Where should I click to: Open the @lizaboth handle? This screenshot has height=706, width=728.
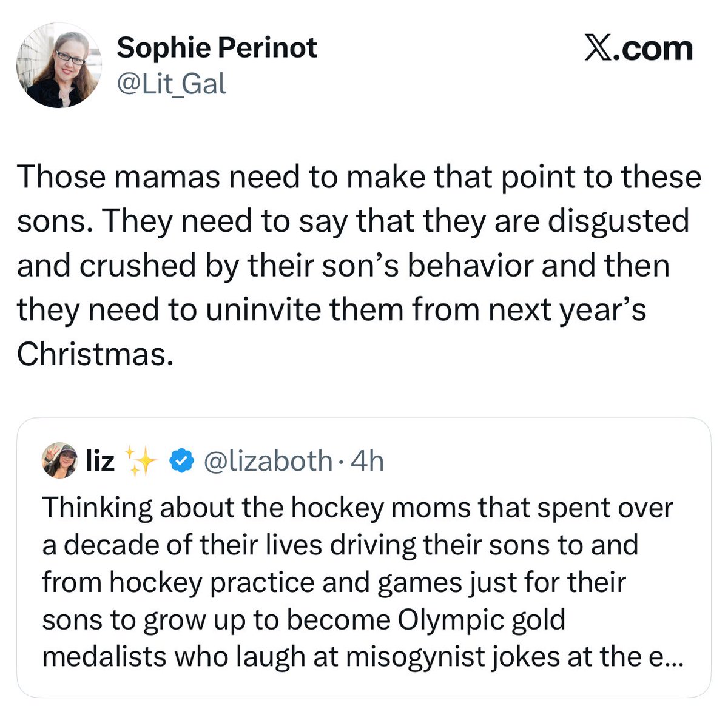click(268, 461)
